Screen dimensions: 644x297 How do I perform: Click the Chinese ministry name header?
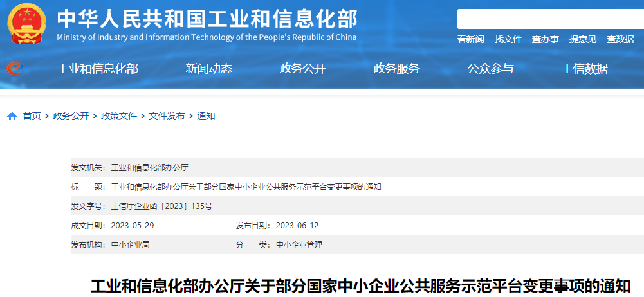[207, 19]
